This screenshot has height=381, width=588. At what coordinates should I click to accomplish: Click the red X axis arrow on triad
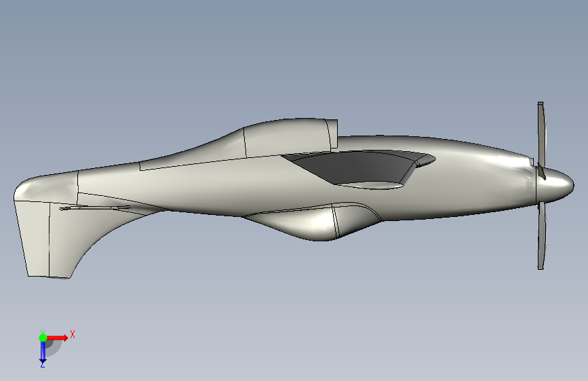tap(57, 338)
